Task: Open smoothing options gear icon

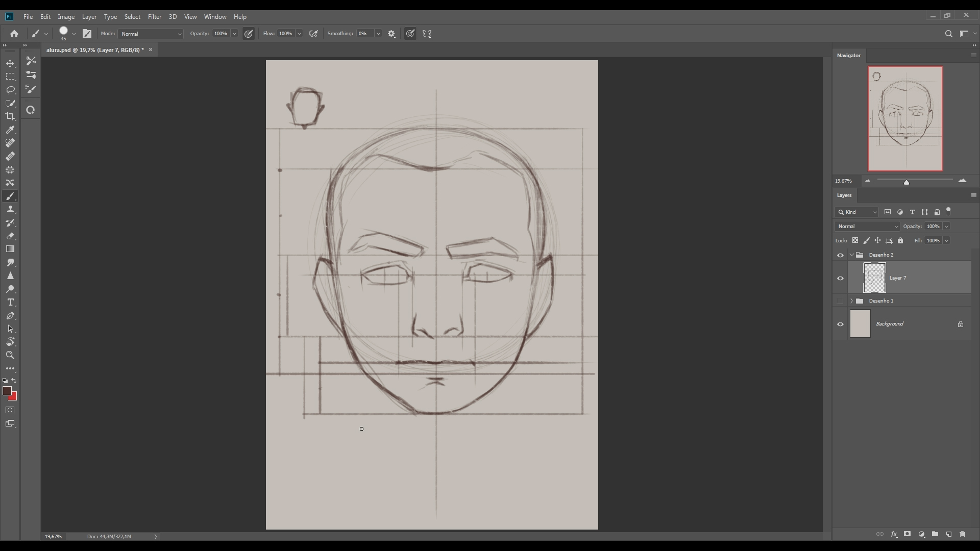Action: pyautogui.click(x=391, y=34)
